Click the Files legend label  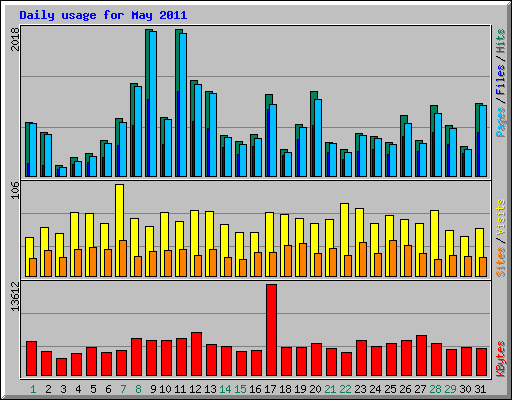point(500,79)
